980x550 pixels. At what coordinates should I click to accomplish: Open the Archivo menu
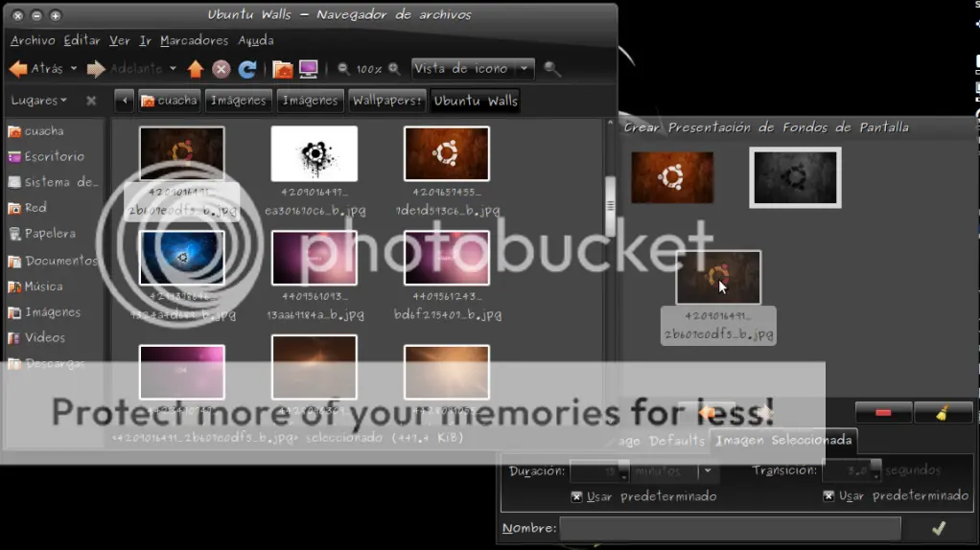33,40
